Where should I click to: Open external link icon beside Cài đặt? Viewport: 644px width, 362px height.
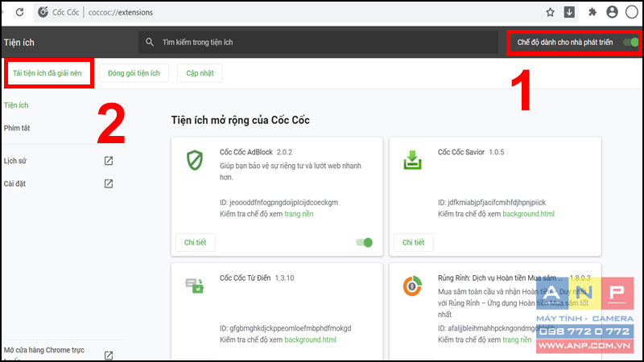pyautogui.click(x=109, y=183)
